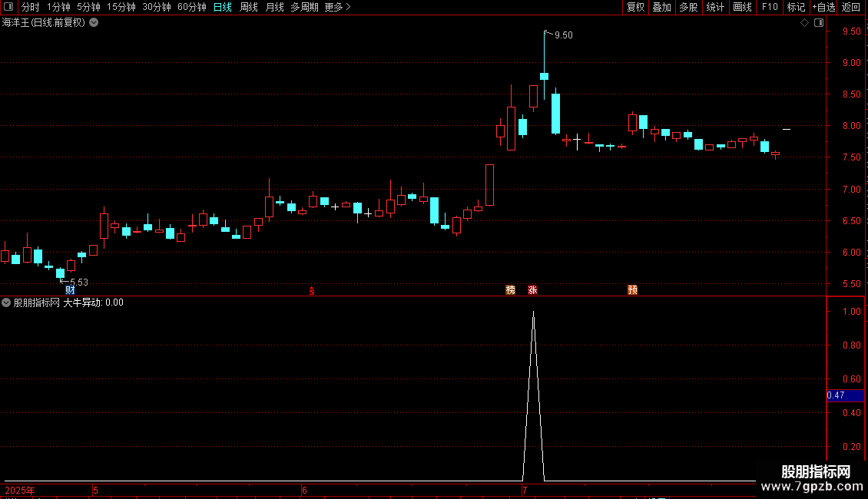Expand the 股朋指标网 indicator dropdown

pos(6,302)
